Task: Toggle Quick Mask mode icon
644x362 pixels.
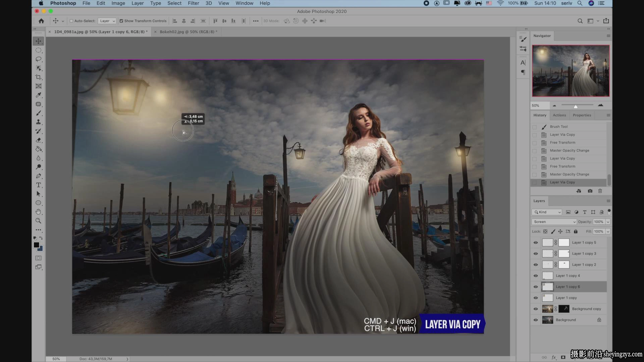Action: click(x=39, y=258)
